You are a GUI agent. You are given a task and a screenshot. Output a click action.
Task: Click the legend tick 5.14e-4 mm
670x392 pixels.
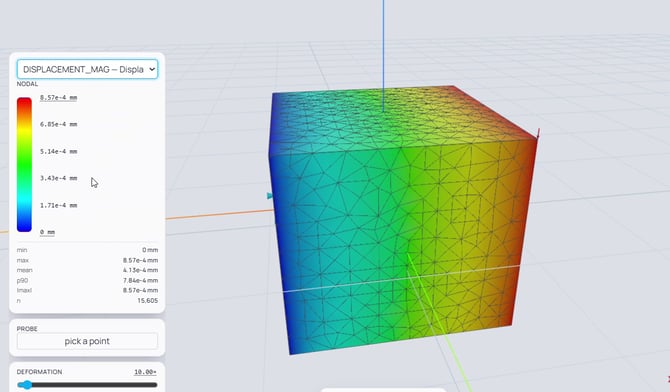coord(59,151)
